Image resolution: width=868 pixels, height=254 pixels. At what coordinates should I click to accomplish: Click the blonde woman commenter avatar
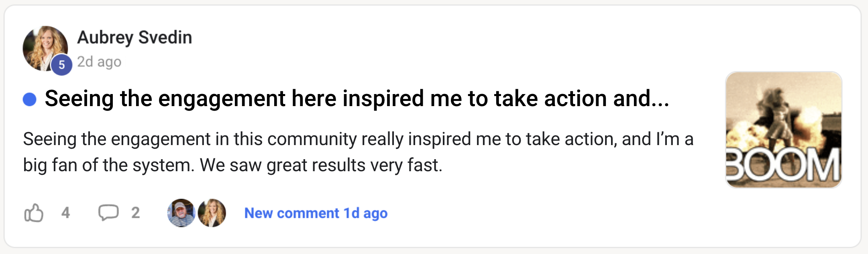(x=212, y=213)
